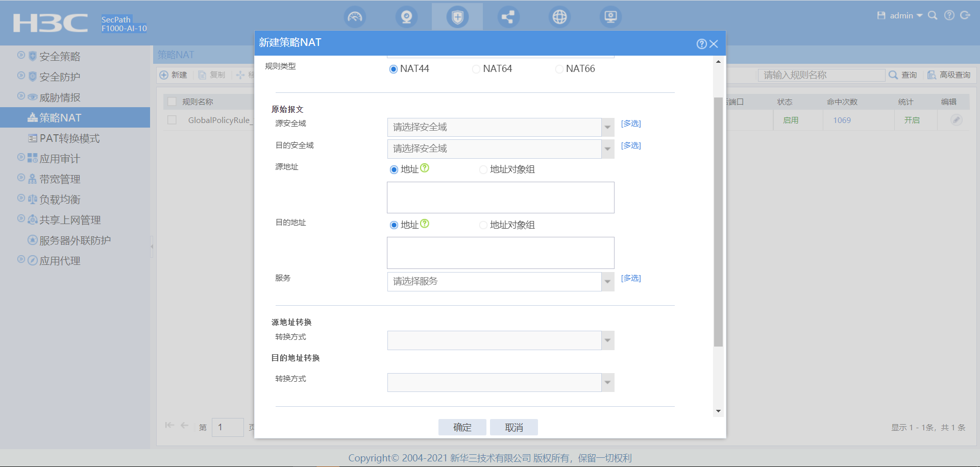Open the admin user dropdown
Image resolution: width=980 pixels, height=467 pixels.
click(x=906, y=15)
